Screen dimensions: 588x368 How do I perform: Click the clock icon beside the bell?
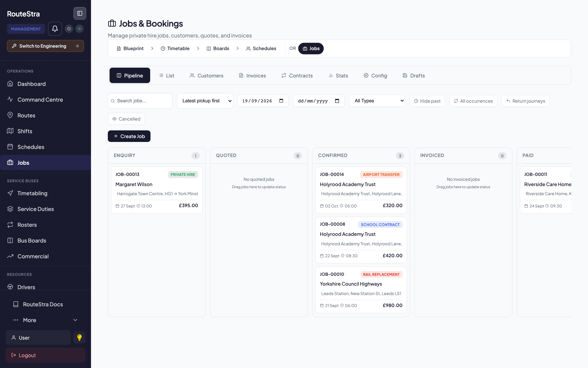pyautogui.click(x=69, y=29)
